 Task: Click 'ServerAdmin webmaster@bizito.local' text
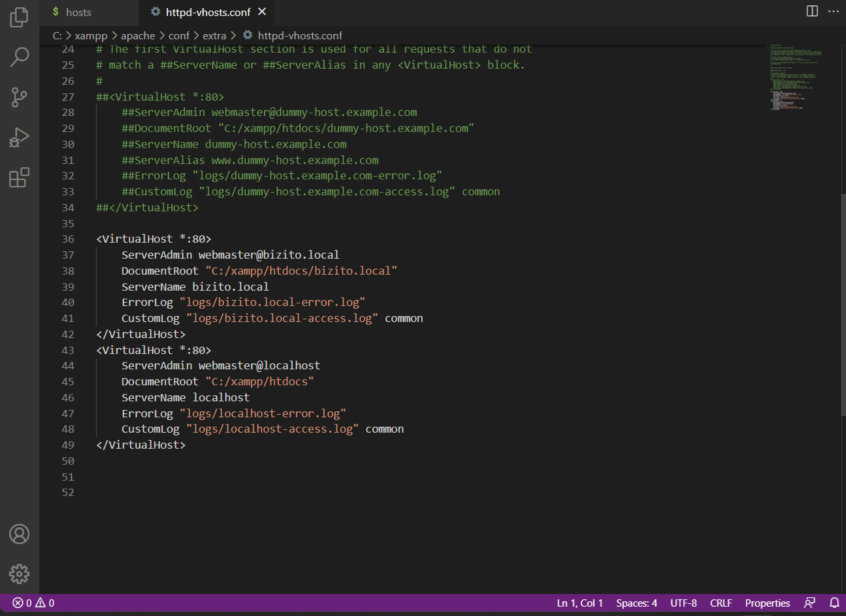[x=230, y=255]
